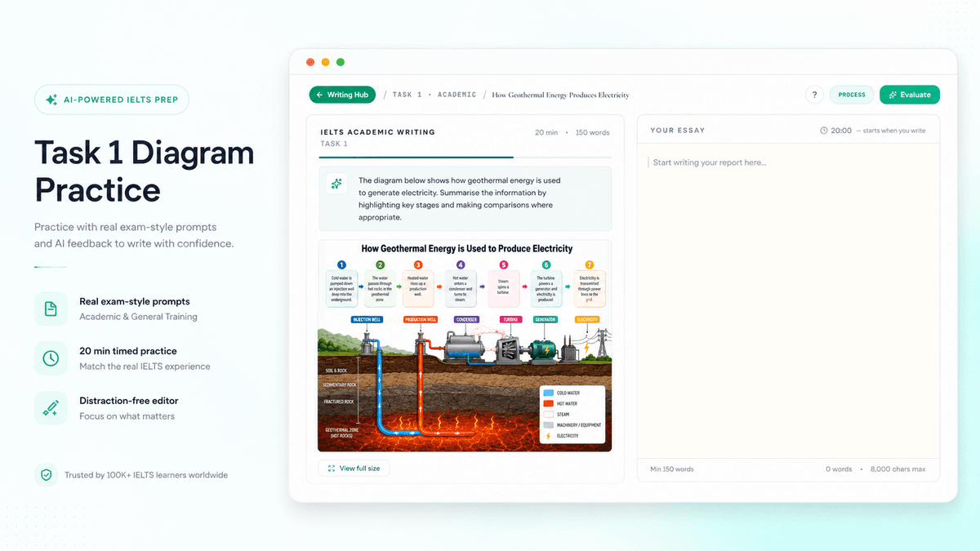The image size is (980, 551).
Task: Select TASK 1 · ACADEMIC breadcrumb
Action: point(434,95)
